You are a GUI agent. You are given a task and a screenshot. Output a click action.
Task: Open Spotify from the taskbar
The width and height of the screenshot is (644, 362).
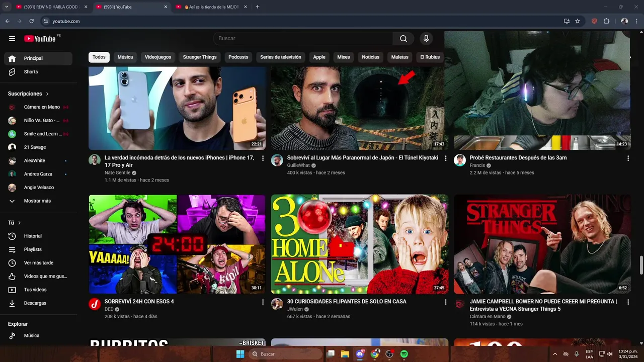(x=404, y=354)
